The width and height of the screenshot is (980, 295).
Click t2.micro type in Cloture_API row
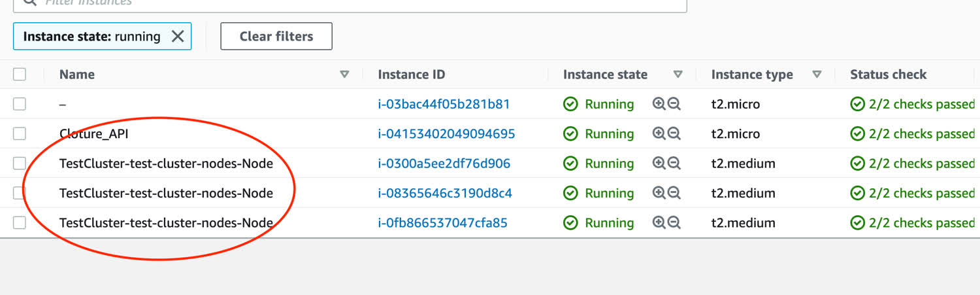736,133
